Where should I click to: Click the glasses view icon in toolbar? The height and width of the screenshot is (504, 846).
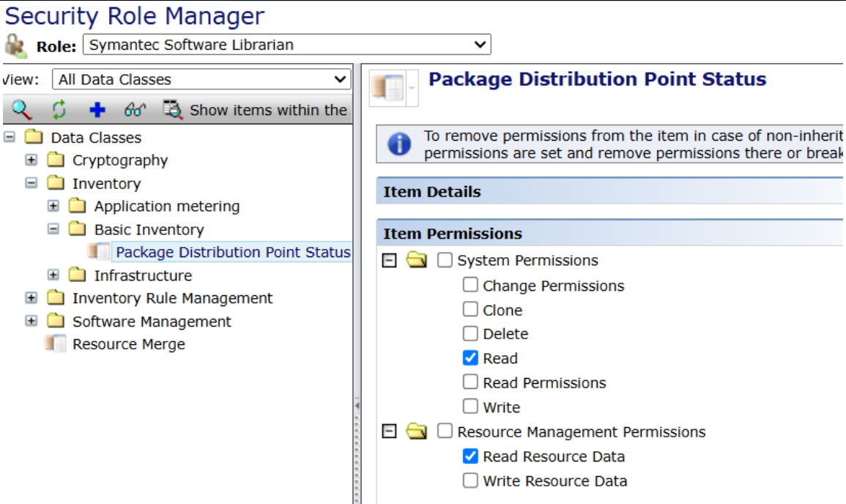(x=135, y=110)
